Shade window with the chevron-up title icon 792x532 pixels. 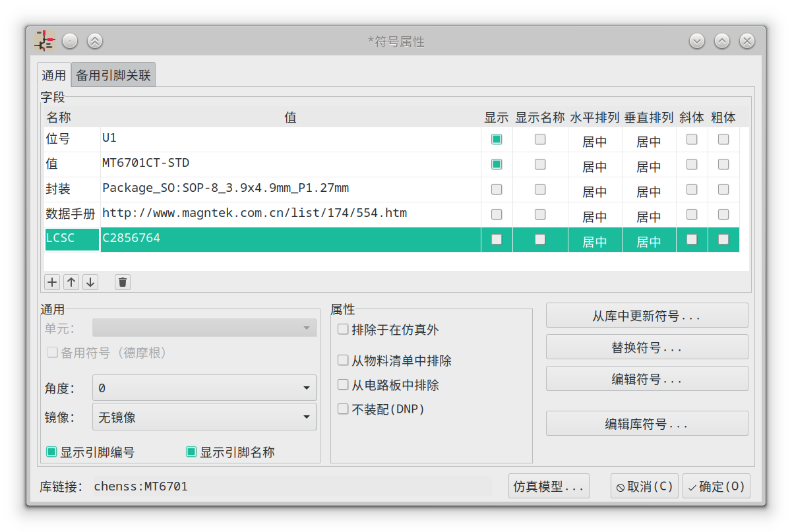coord(721,41)
